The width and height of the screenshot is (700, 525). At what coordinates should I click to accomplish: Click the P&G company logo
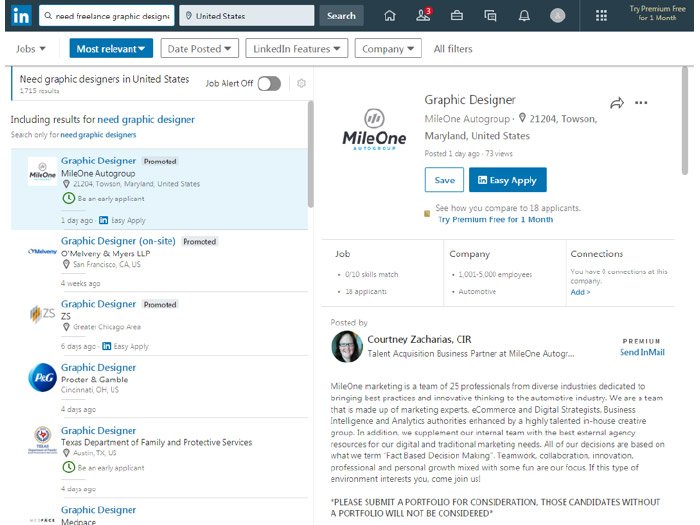(42, 377)
